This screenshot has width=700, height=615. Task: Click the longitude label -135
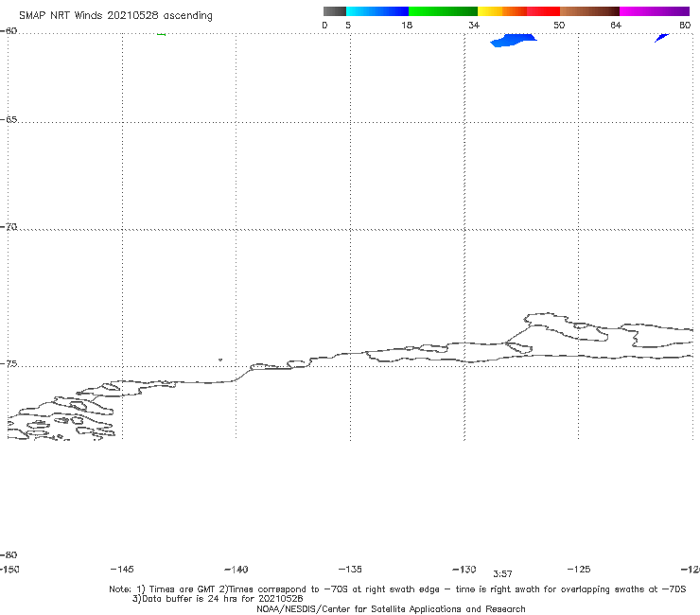(x=350, y=569)
